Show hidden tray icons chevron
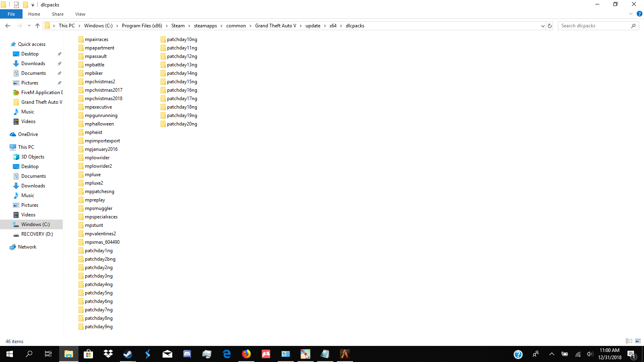 pyautogui.click(x=552, y=354)
